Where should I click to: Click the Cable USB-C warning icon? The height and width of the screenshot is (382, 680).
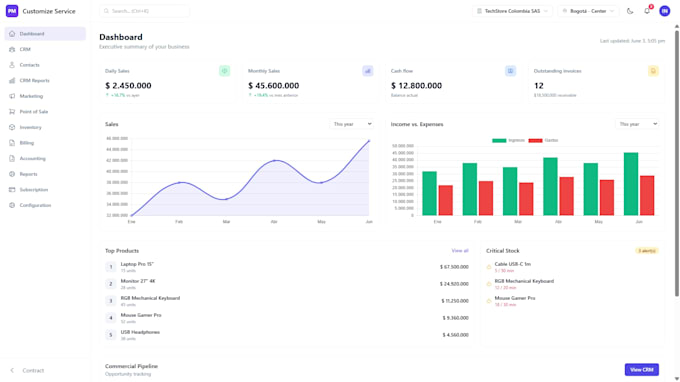click(489, 267)
